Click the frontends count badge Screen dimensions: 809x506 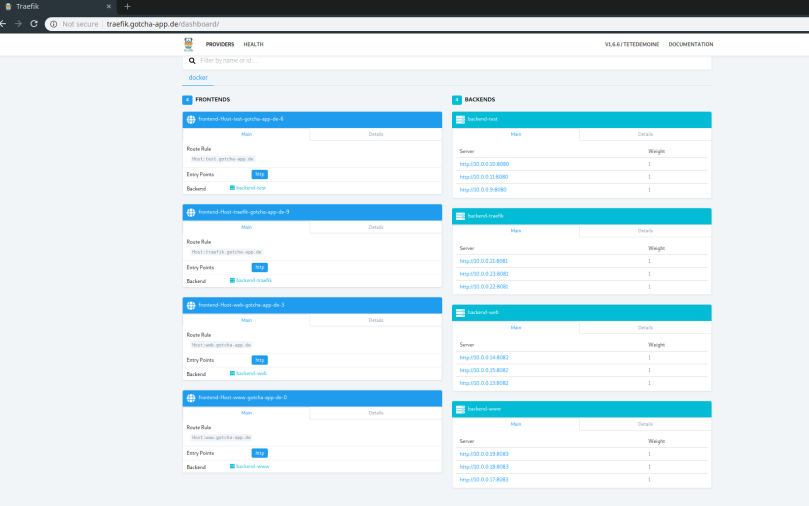click(x=187, y=100)
